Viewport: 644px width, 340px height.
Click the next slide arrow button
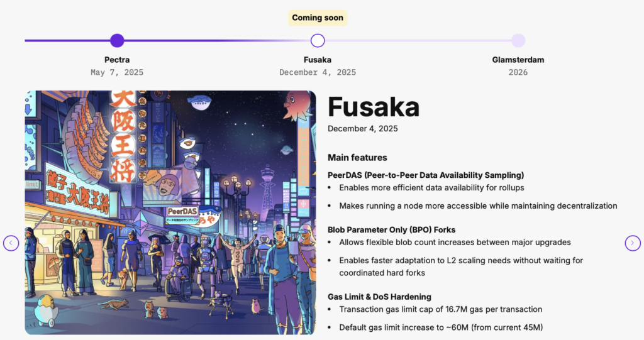click(633, 243)
